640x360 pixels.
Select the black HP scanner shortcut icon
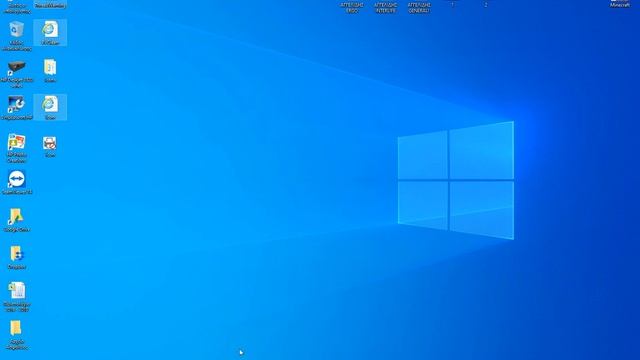[x=16, y=67]
